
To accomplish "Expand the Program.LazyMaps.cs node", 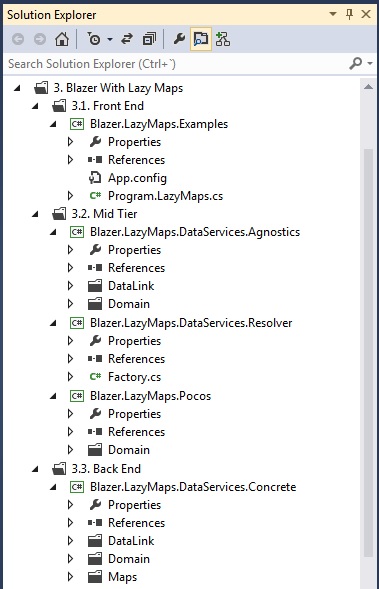I will click(70, 196).
